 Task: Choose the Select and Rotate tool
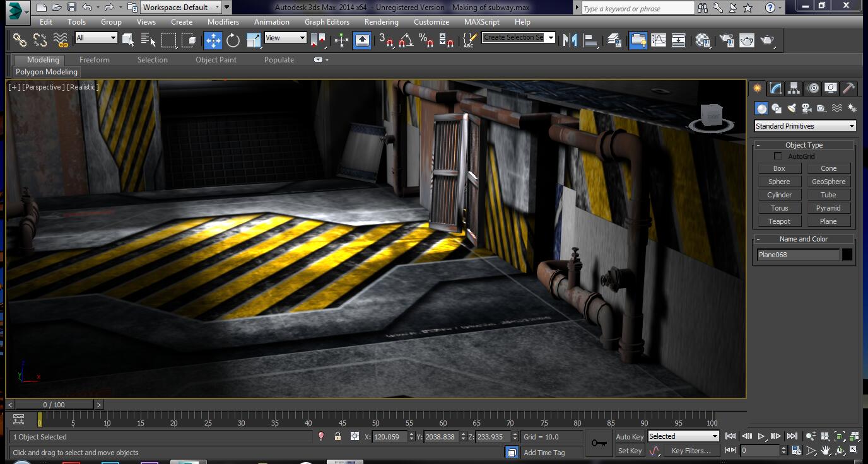click(233, 40)
